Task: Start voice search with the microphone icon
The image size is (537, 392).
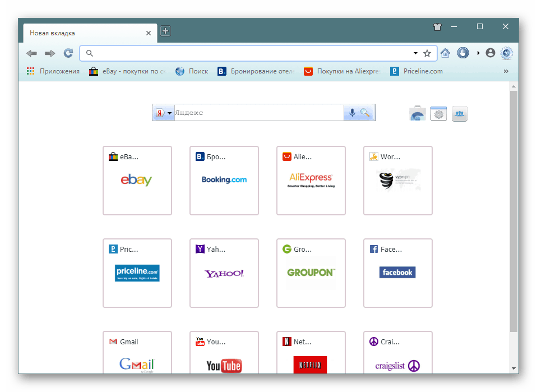Action: 352,113
